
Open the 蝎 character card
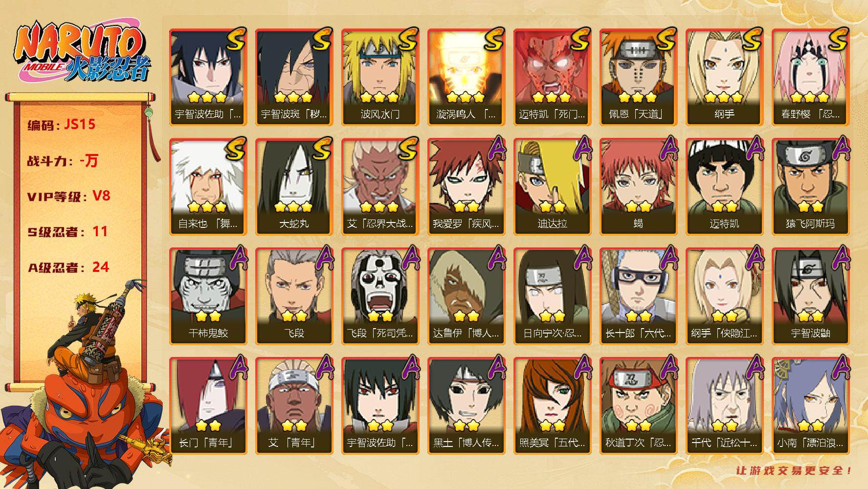[x=638, y=186]
